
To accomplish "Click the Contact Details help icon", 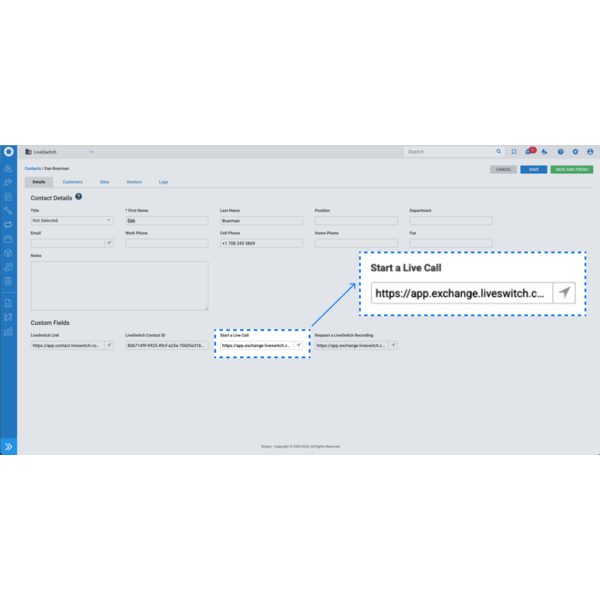I will (x=79, y=197).
